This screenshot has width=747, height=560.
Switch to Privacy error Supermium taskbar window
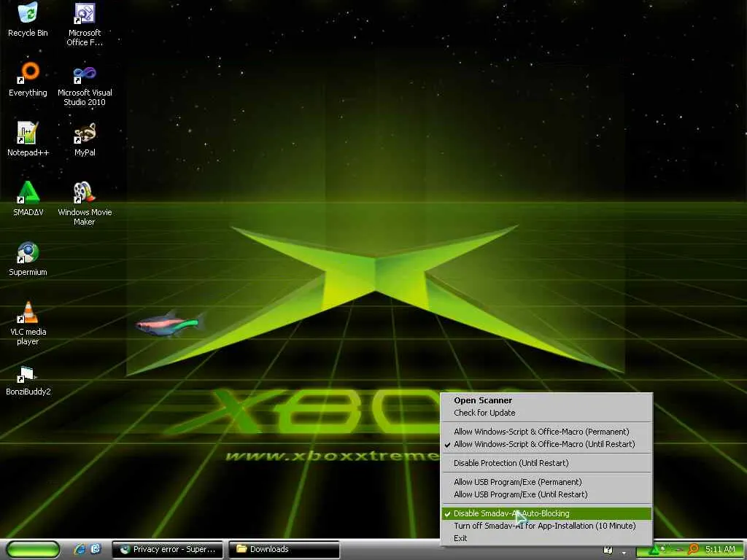(x=167, y=550)
